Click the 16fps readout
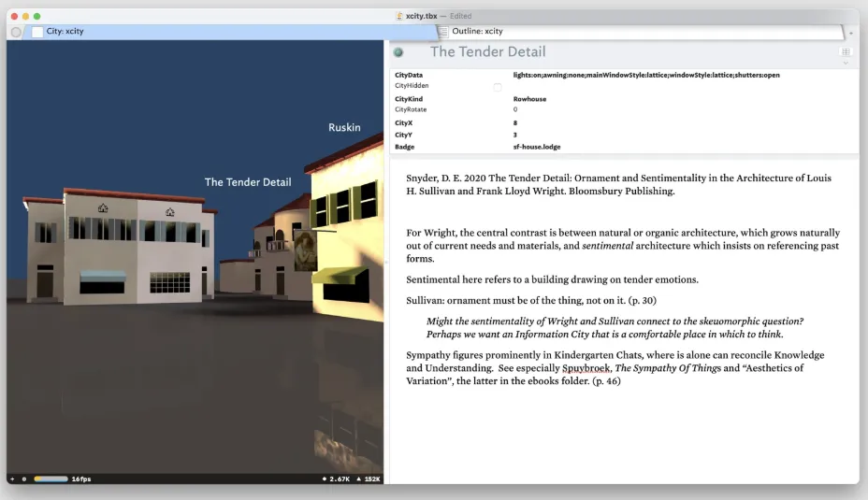The image size is (868, 500). (80, 479)
